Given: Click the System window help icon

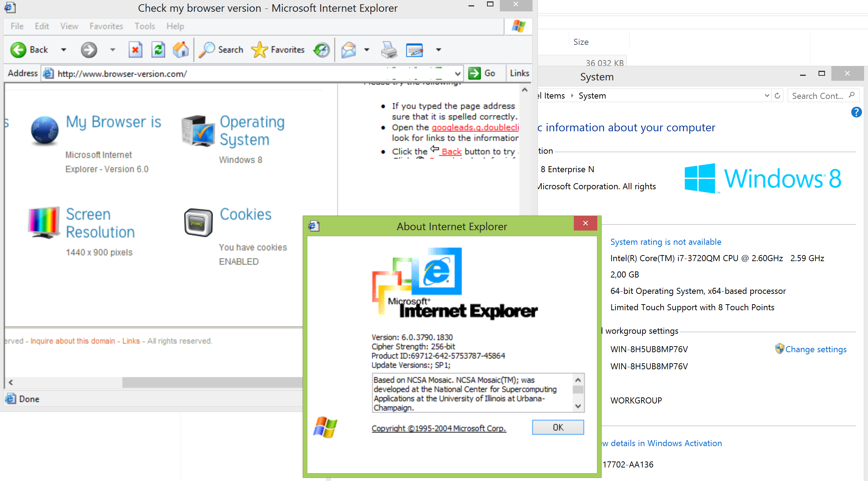Looking at the screenshot, I should click(x=856, y=112).
